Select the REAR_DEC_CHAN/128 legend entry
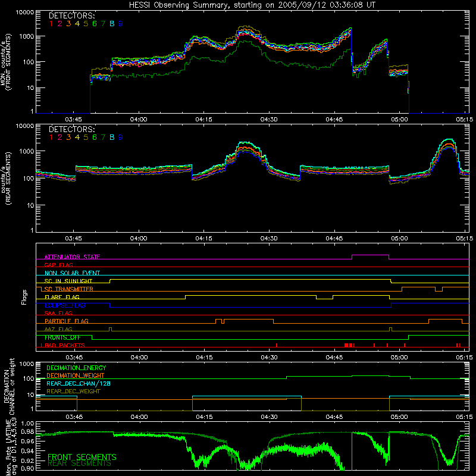The image size is (476, 476). (x=79, y=383)
